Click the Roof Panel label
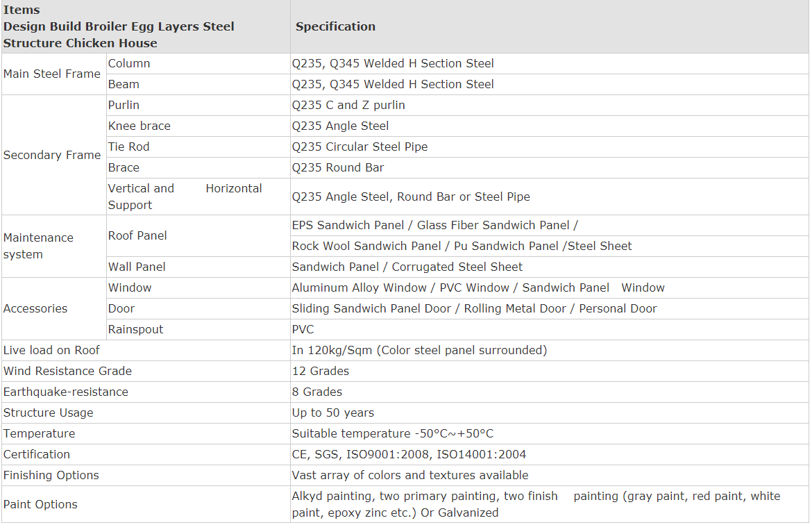 (x=137, y=235)
